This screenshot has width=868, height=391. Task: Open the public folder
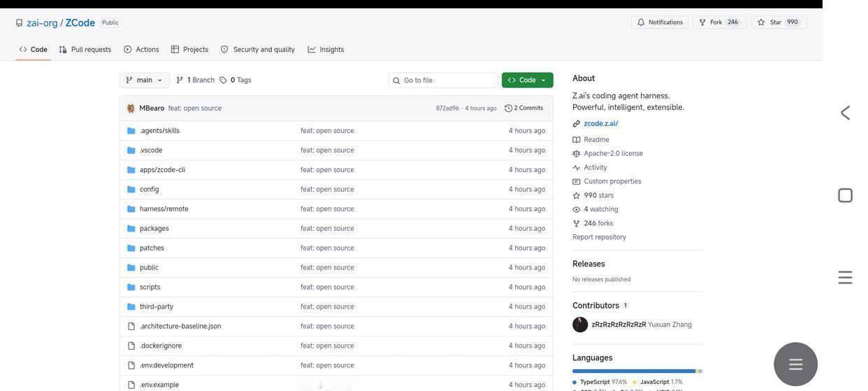(149, 268)
